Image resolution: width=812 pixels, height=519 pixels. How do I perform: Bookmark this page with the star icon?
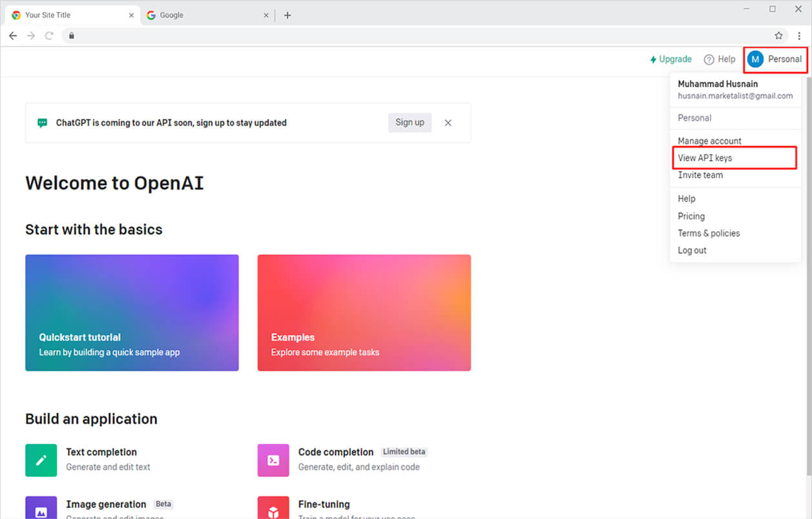click(x=778, y=36)
